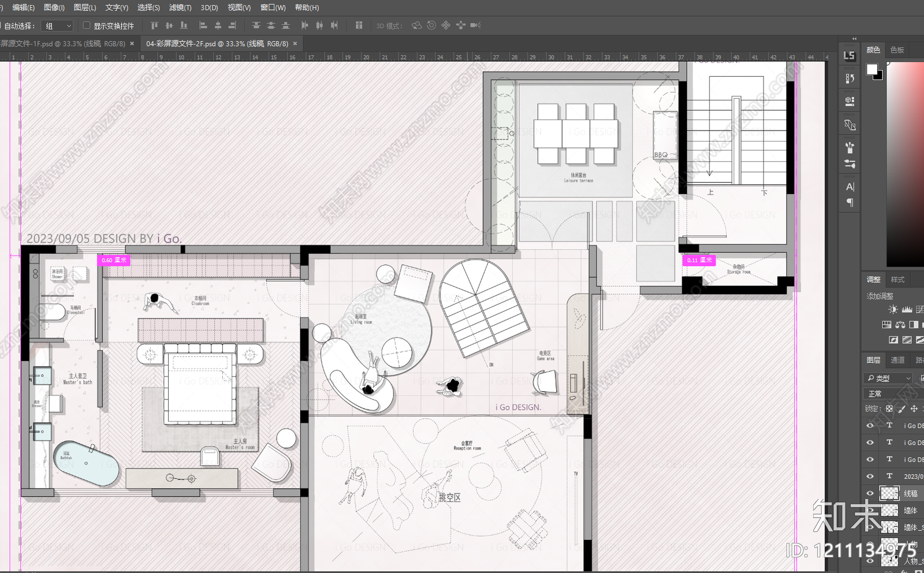Viewport: 924px width, 573px height.
Task: Switch to the 色板 tab
Action: click(897, 50)
